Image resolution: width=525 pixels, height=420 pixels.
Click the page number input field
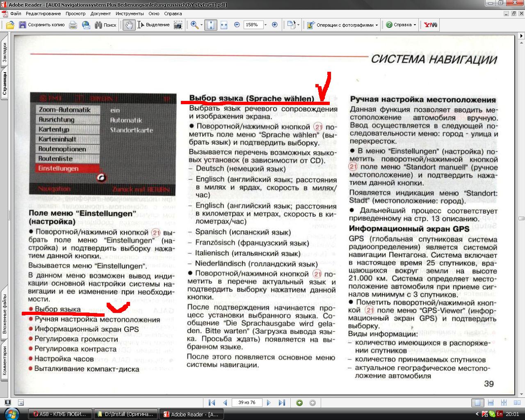(247, 403)
